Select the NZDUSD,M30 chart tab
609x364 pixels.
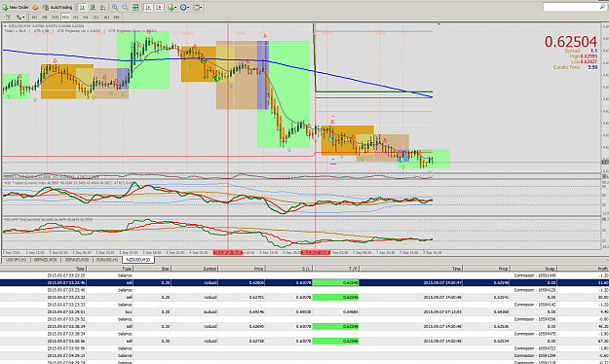click(138, 260)
